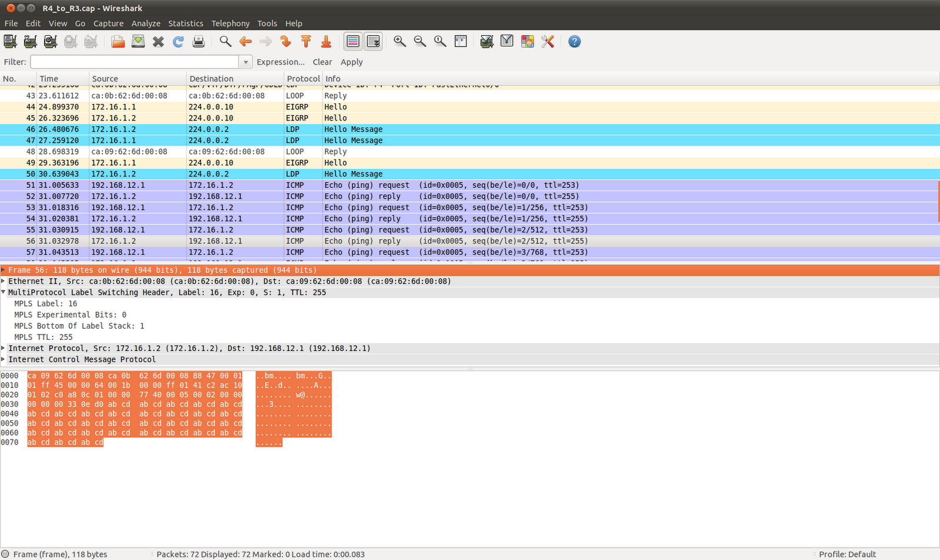Zoom out of packet text
Screen dimensions: 940x560
(x=420, y=41)
